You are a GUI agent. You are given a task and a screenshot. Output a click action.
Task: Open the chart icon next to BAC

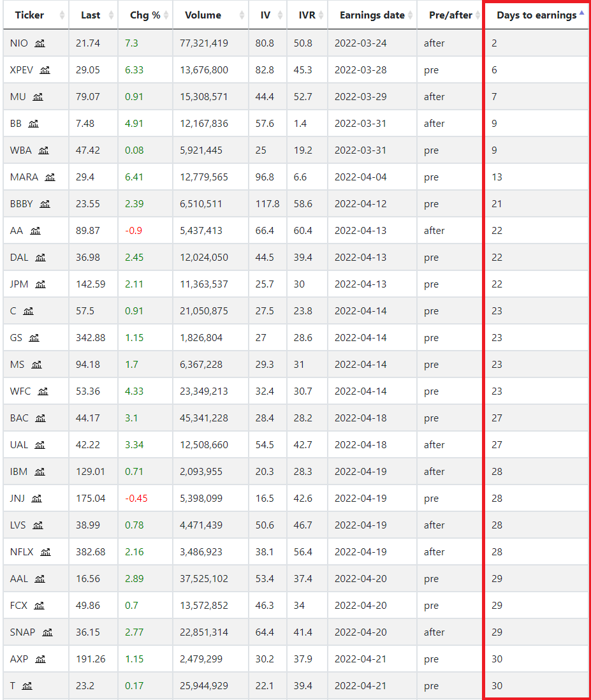pyautogui.click(x=40, y=418)
